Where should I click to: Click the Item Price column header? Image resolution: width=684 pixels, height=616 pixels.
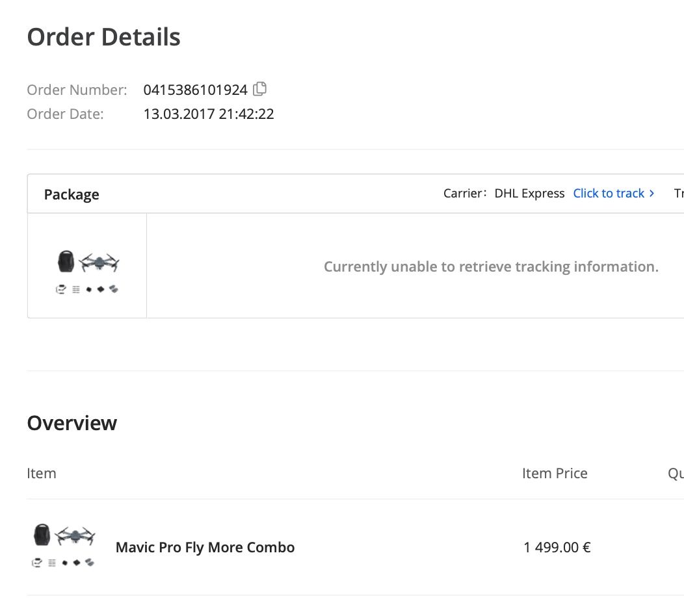point(555,473)
